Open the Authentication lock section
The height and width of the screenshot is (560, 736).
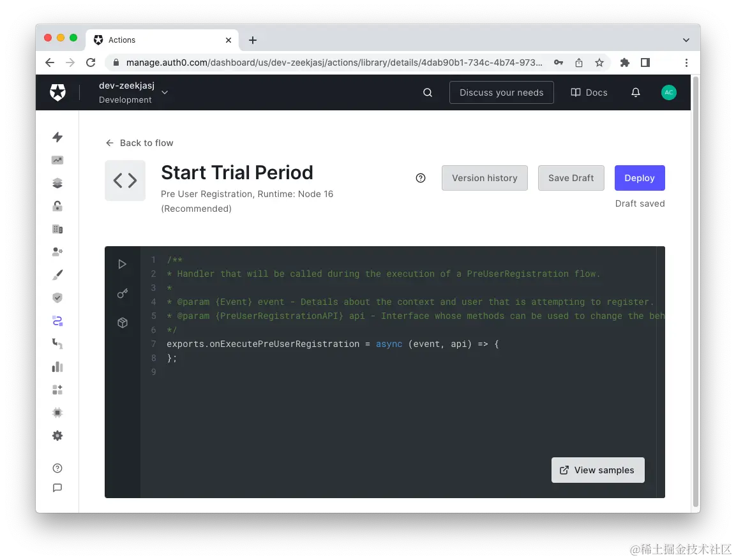point(57,206)
